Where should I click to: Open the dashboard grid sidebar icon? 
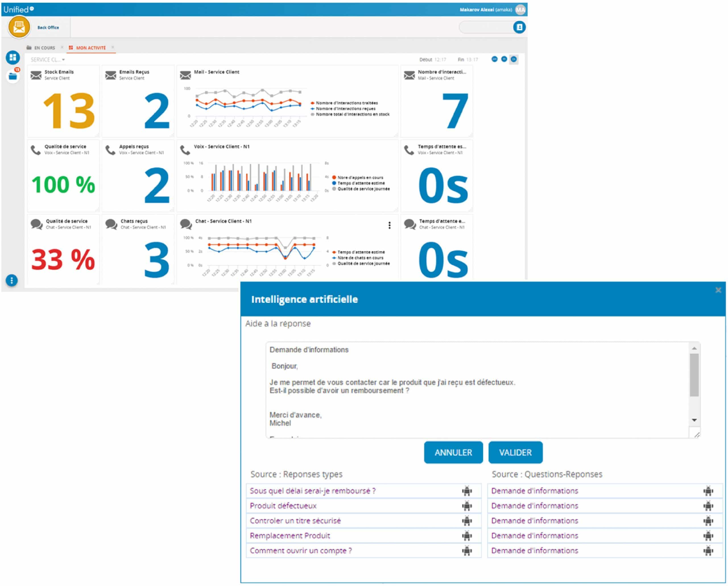click(13, 57)
